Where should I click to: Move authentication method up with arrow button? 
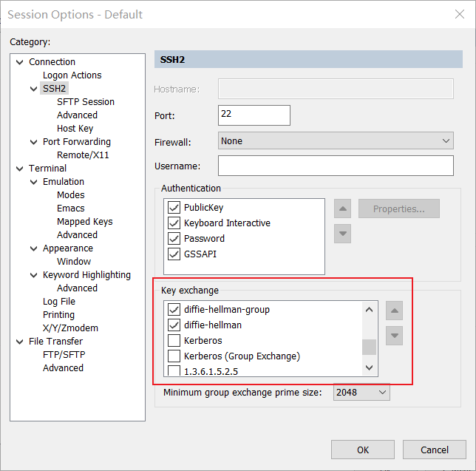click(342, 209)
